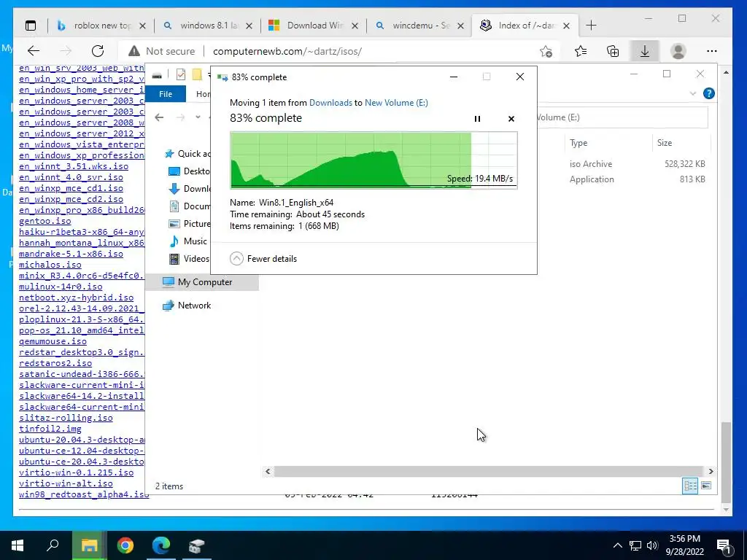This screenshot has width=747, height=560.
Task: Open the Favorites list in Edge
Action: point(580,51)
